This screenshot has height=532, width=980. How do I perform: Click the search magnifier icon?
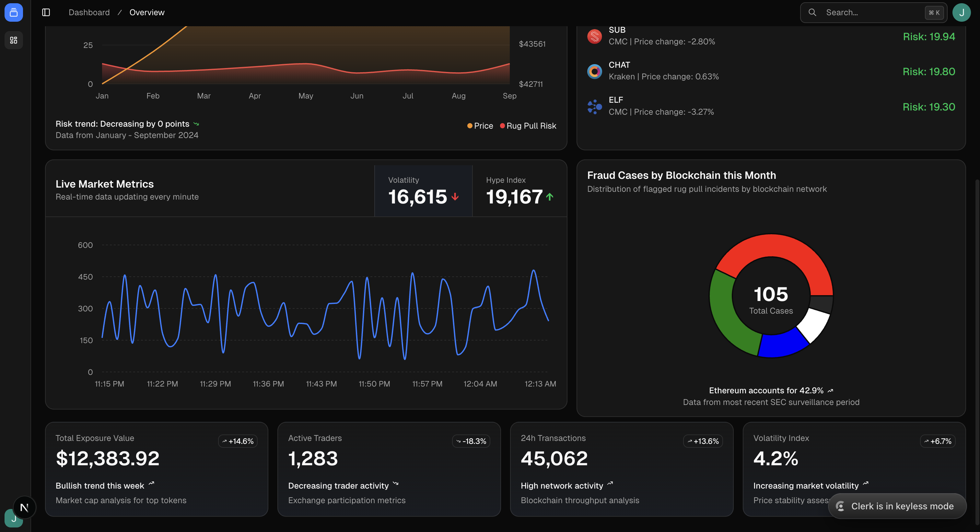point(812,13)
